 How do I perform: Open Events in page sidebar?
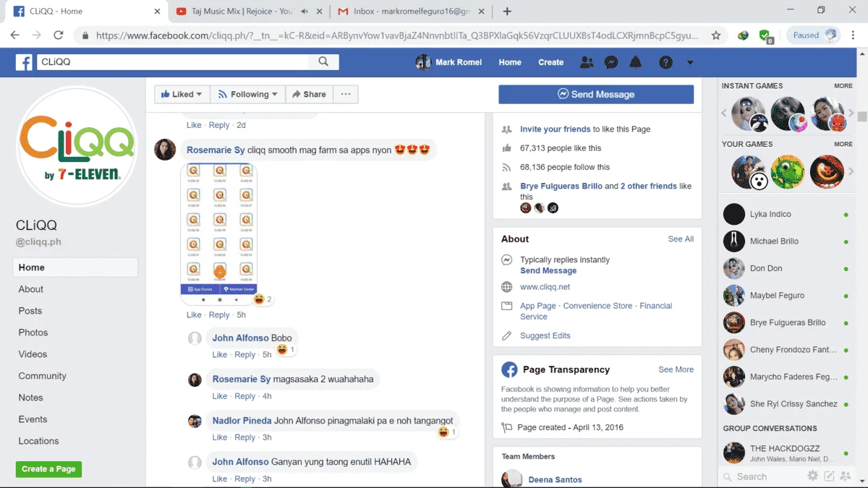click(33, 419)
